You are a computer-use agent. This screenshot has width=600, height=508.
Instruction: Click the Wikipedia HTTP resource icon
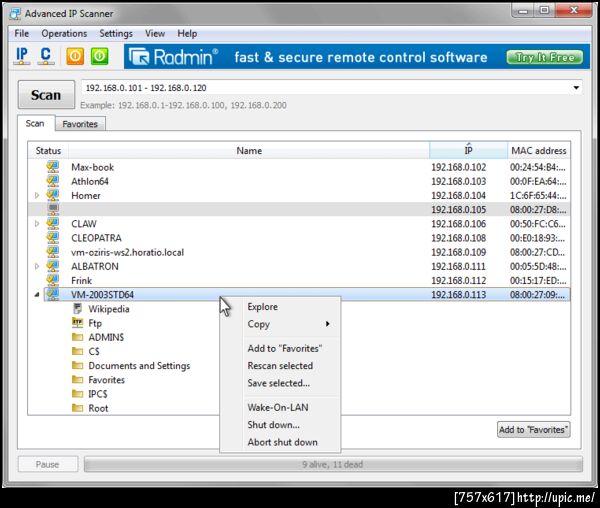point(78,308)
